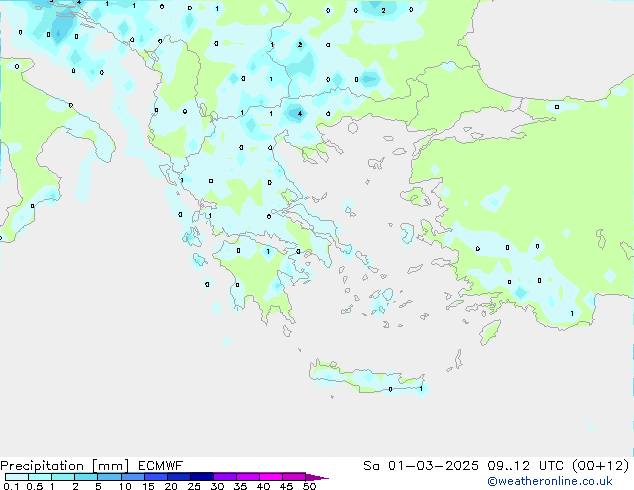This screenshot has height=490, width=634.
Task: Select the 5–10 mm legend color swatch
Action: pyautogui.click(x=110, y=477)
